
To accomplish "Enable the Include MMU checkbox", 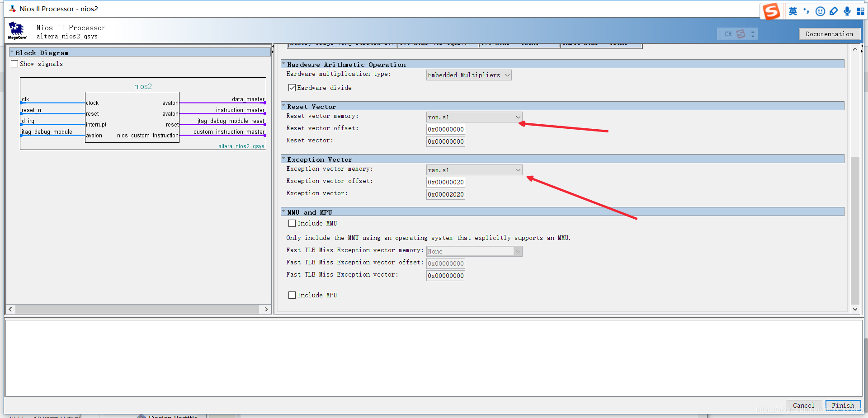I will point(292,223).
